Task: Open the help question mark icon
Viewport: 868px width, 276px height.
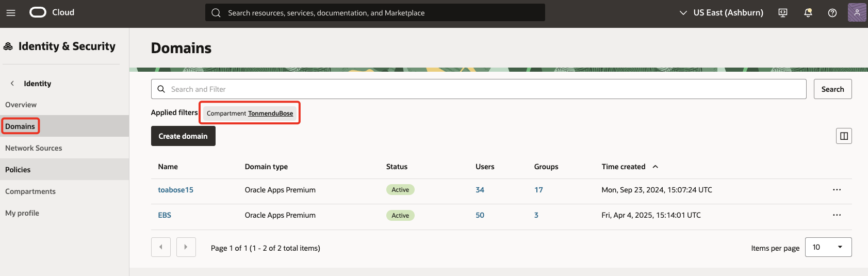Action: (x=832, y=13)
